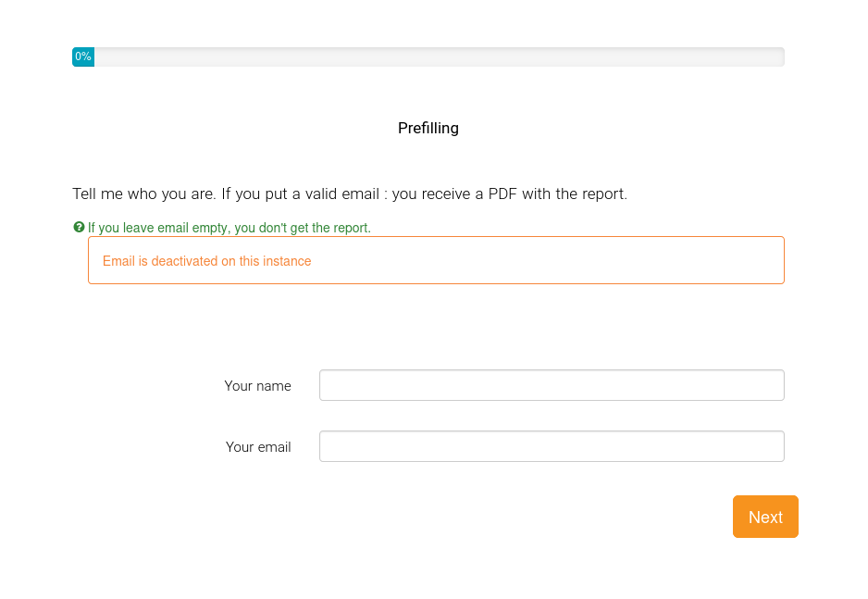Click the Prefilling heading
868x599 pixels.
tap(428, 128)
